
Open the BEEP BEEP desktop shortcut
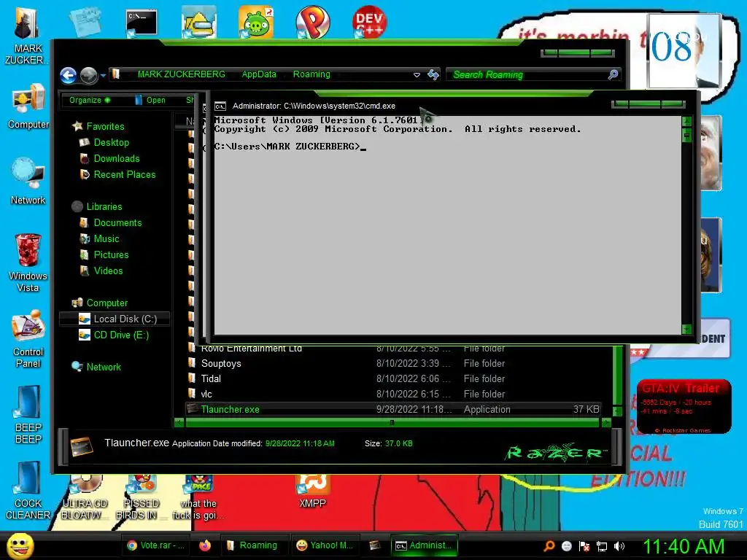click(28, 413)
